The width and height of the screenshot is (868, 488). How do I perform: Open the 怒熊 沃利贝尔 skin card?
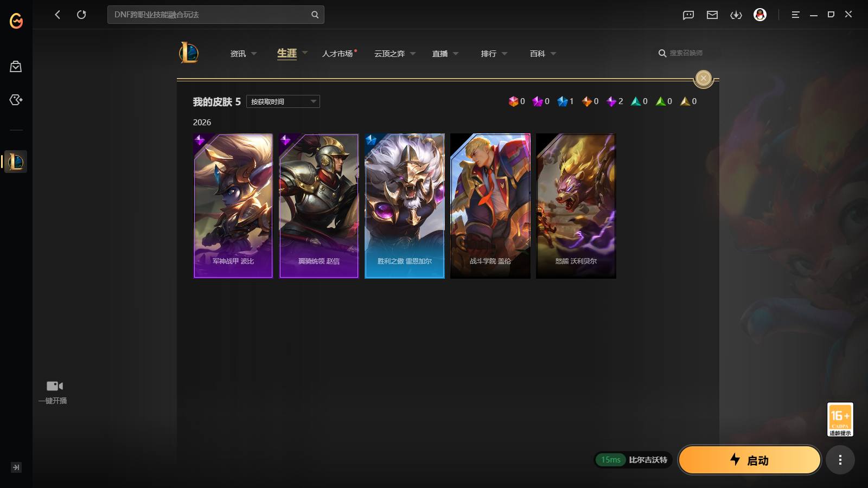[x=576, y=206]
